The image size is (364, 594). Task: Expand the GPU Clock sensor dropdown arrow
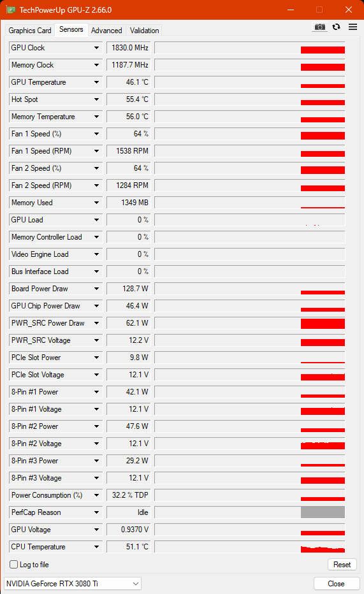pyautogui.click(x=97, y=48)
